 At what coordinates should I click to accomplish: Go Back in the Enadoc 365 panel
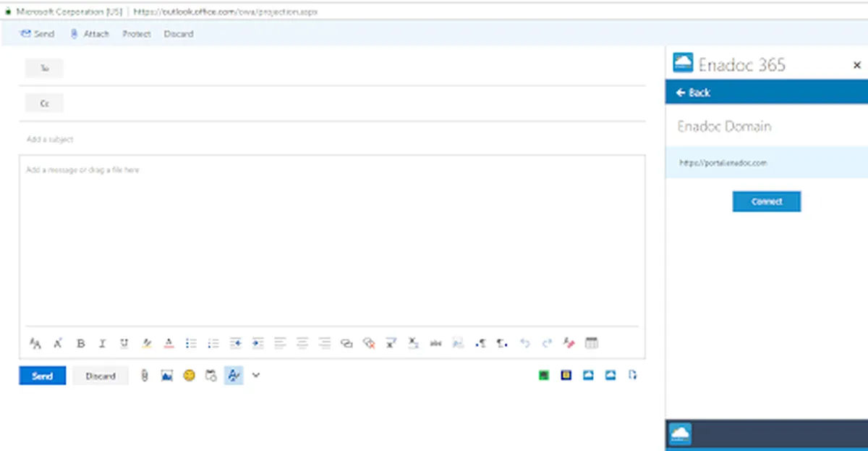pyautogui.click(x=693, y=93)
